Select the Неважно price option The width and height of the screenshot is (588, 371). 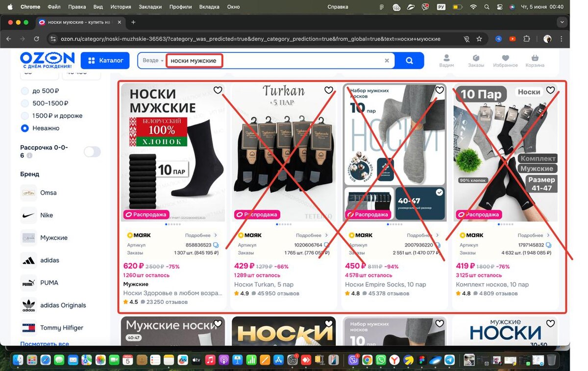point(40,128)
